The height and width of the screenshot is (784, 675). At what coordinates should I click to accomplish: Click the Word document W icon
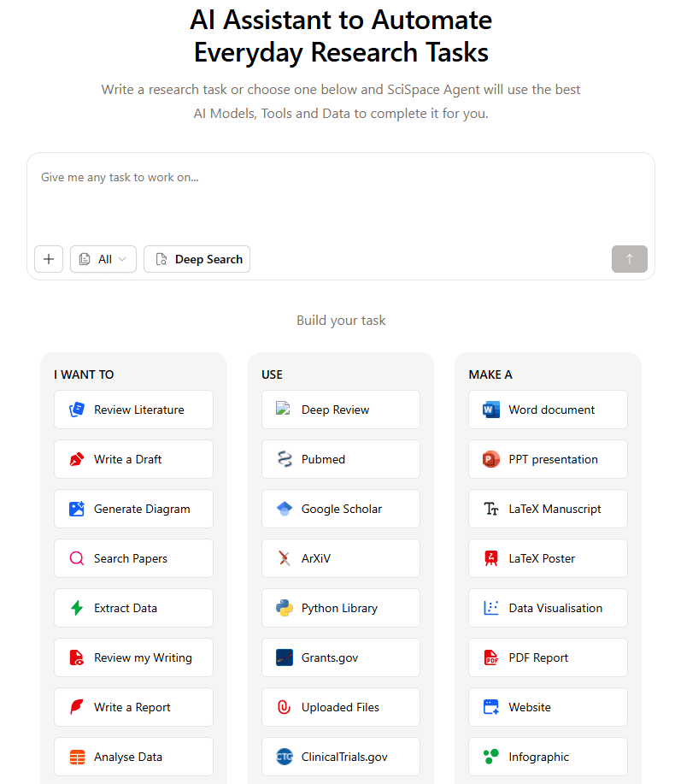click(x=491, y=410)
